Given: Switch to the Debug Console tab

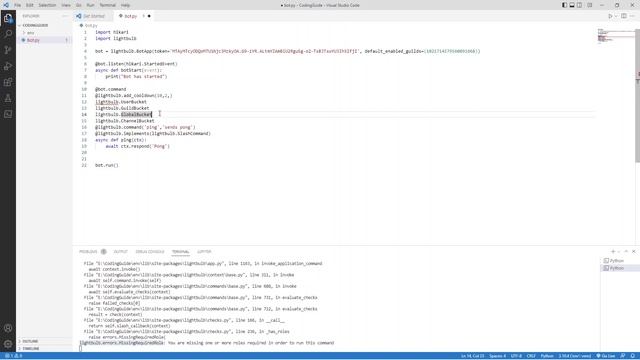Looking at the screenshot, I should coord(150,252).
